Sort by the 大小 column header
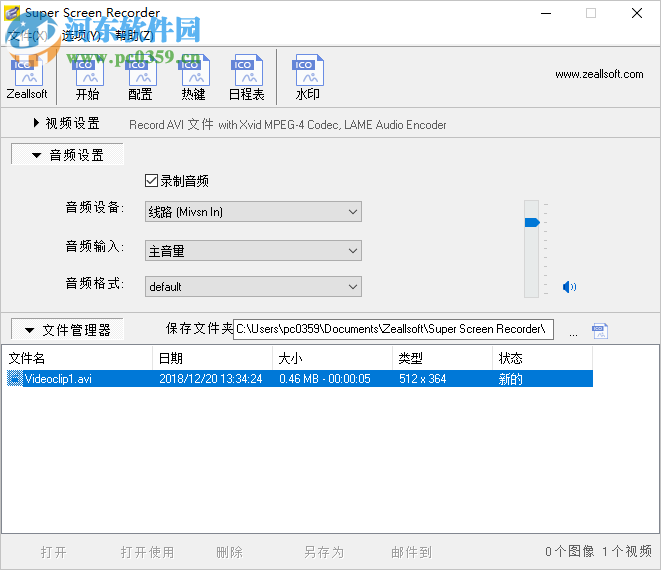Image resolution: width=661 pixels, height=570 pixels. tap(333, 358)
